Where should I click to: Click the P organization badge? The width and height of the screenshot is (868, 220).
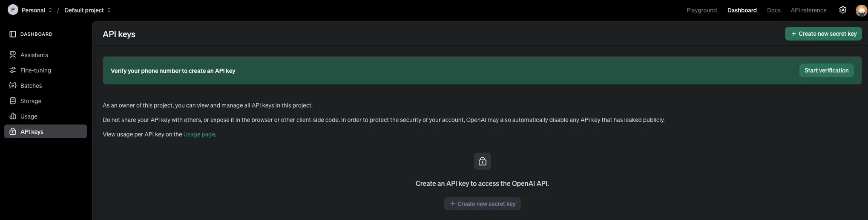tap(13, 10)
